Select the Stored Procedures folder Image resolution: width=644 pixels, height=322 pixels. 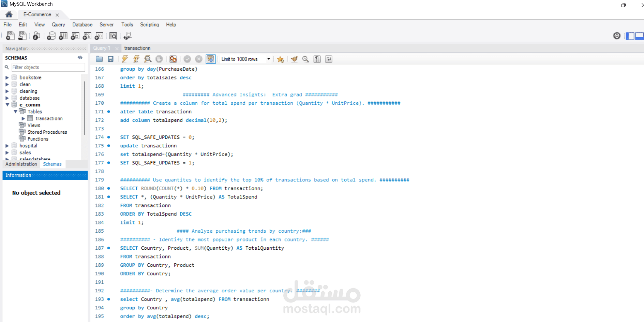[x=47, y=132]
